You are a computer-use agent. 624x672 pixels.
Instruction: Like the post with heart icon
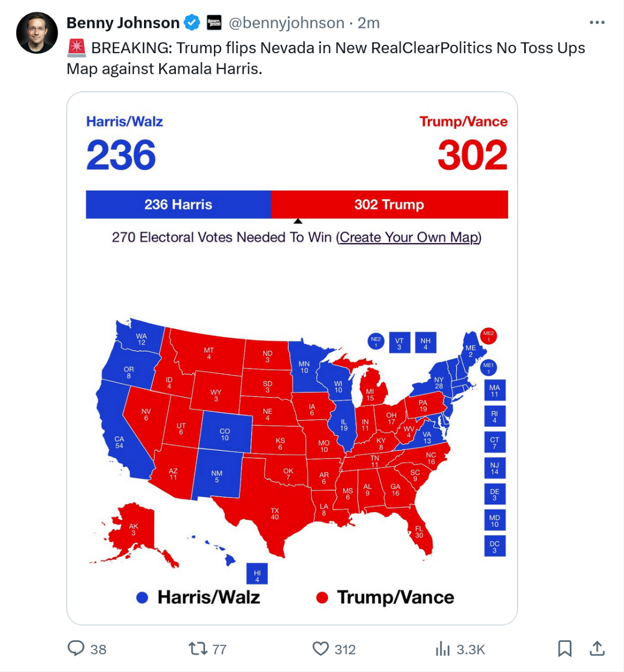coord(320,648)
